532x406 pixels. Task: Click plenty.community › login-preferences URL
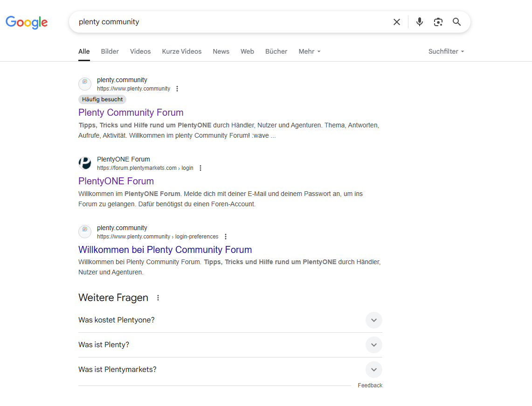(158, 237)
